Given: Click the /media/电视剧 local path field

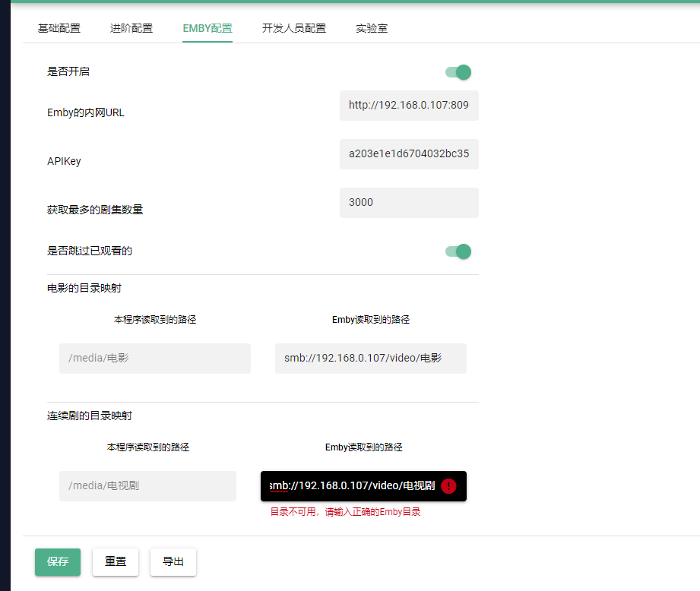Looking at the screenshot, I should 147,485.
